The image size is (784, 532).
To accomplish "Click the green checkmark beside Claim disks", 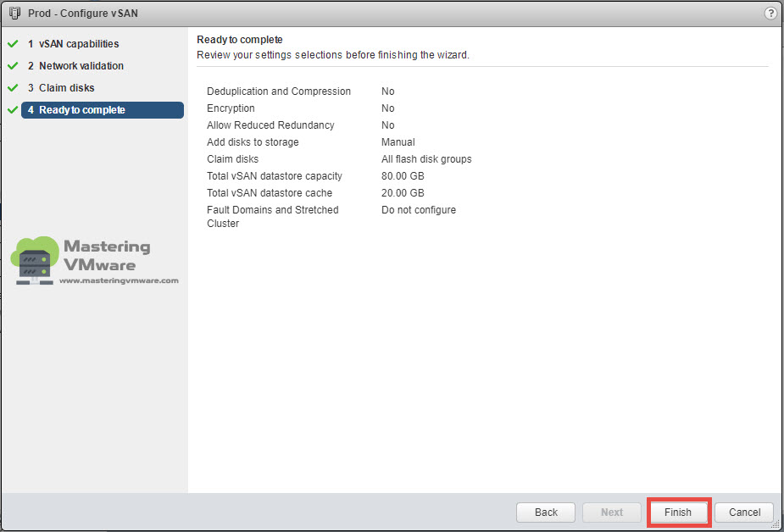I will pos(13,88).
